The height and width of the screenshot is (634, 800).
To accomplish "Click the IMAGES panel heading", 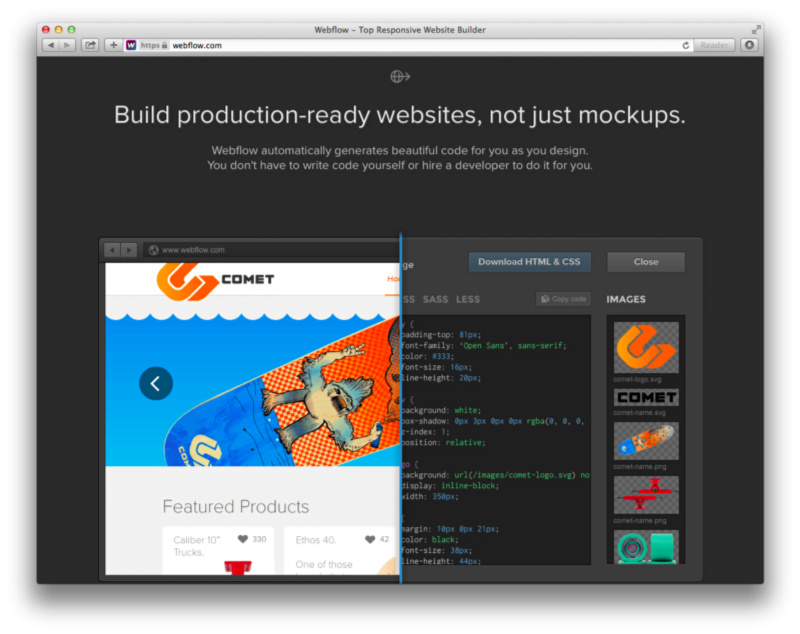I will (626, 299).
